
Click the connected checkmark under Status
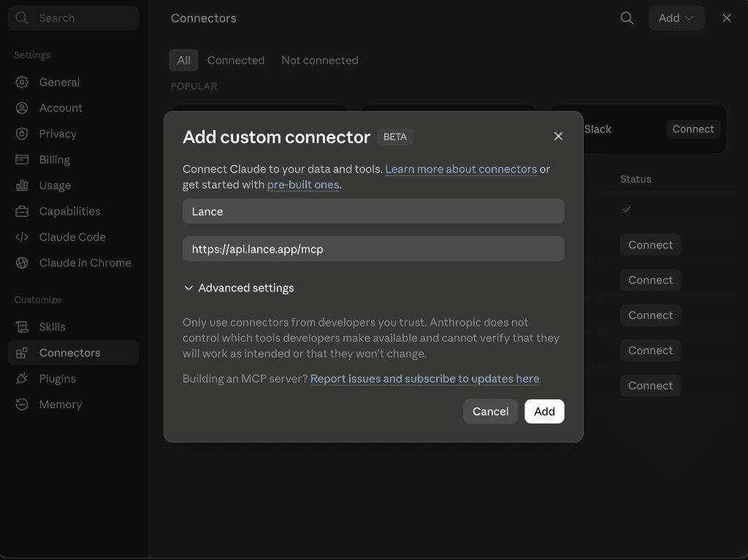click(x=626, y=209)
